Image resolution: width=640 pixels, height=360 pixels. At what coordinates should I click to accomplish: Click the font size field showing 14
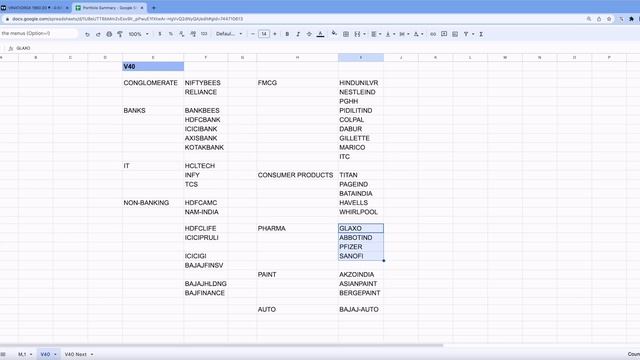point(264,34)
